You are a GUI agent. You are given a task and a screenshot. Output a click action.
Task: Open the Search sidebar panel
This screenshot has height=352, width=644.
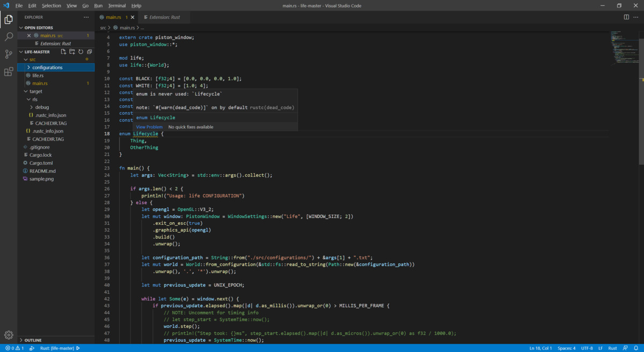(x=8, y=37)
